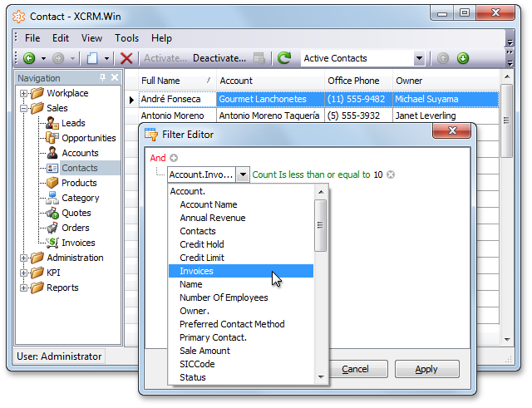The image size is (532, 408).
Task: Open the File menu
Action: [32, 38]
